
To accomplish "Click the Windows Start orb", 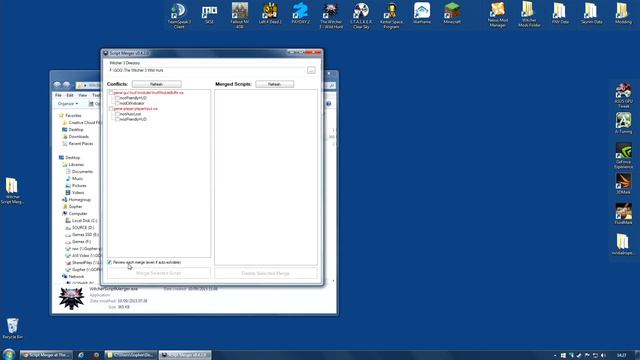I will point(9,354).
